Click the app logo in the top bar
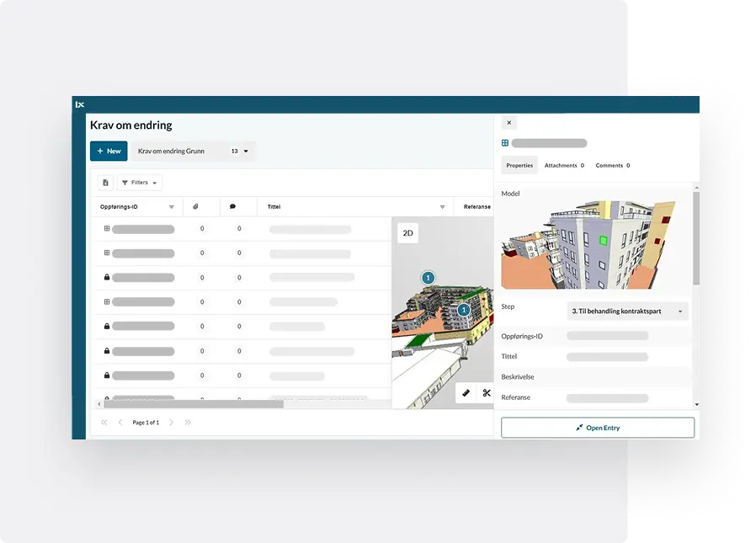This screenshot has height=543, width=756. point(80,104)
